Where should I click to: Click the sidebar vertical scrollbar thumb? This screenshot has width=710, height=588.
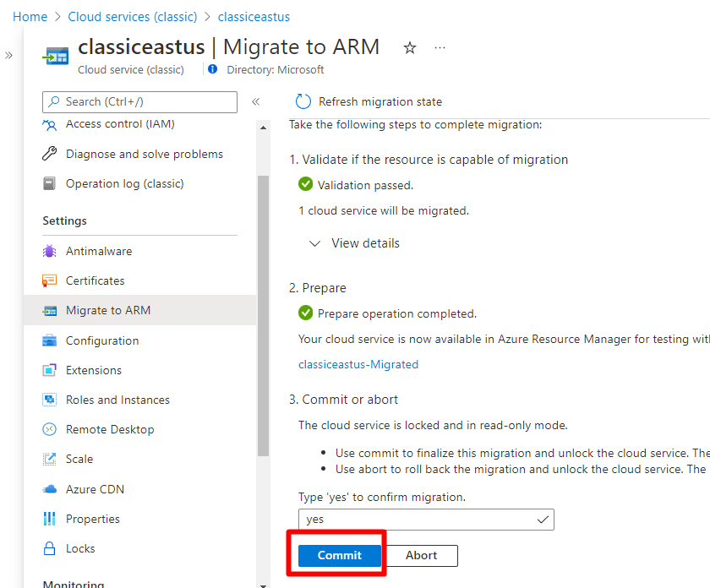[263, 315]
